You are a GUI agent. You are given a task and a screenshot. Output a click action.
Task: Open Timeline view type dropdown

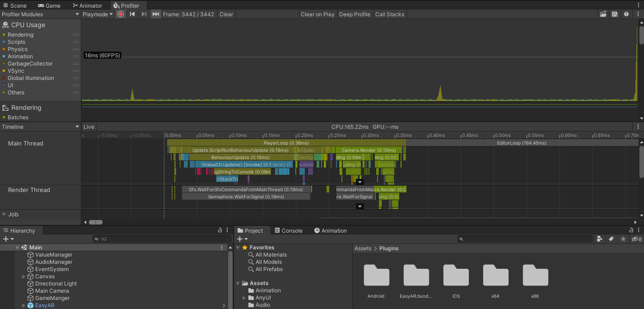click(x=40, y=127)
